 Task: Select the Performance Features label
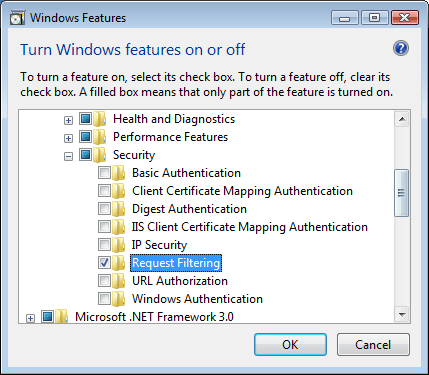pyautogui.click(x=170, y=137)
